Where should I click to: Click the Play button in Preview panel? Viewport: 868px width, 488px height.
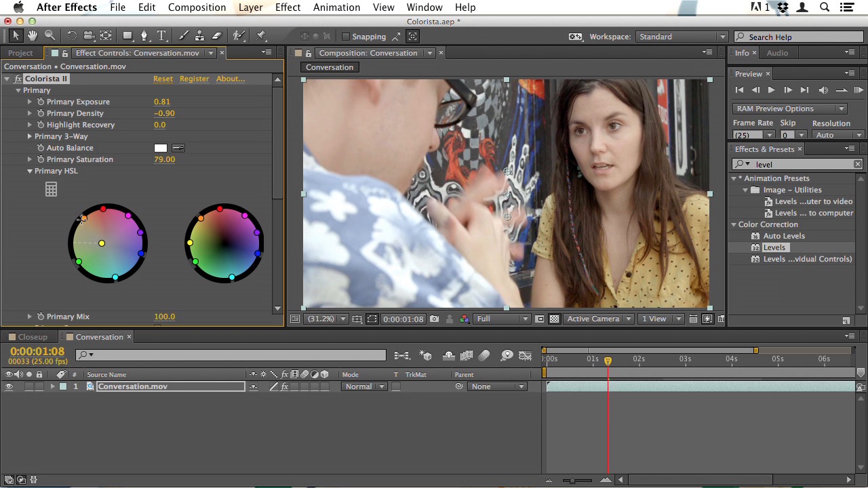[x=771, y=90]
